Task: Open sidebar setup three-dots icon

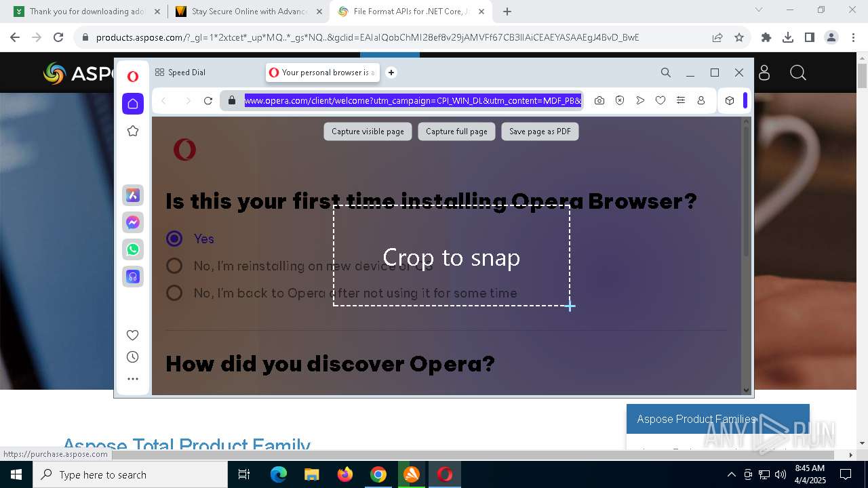Action: tap(133, 379)
